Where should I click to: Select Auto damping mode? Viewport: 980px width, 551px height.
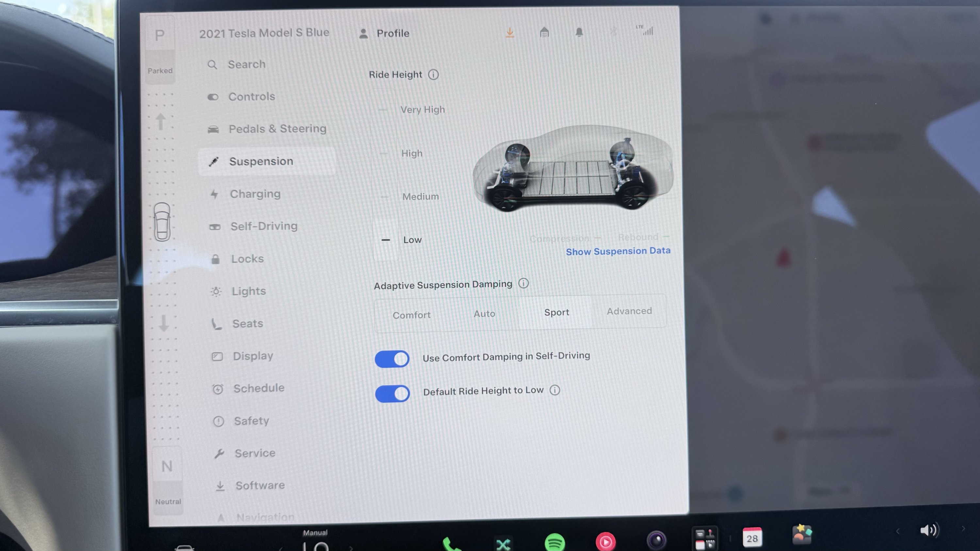(484, 314)
